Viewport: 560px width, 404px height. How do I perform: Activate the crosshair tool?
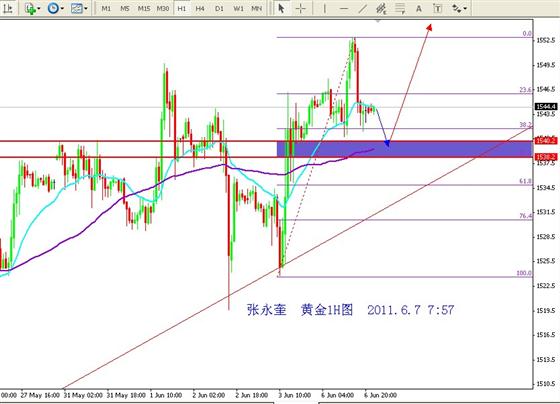pos(301,8)
